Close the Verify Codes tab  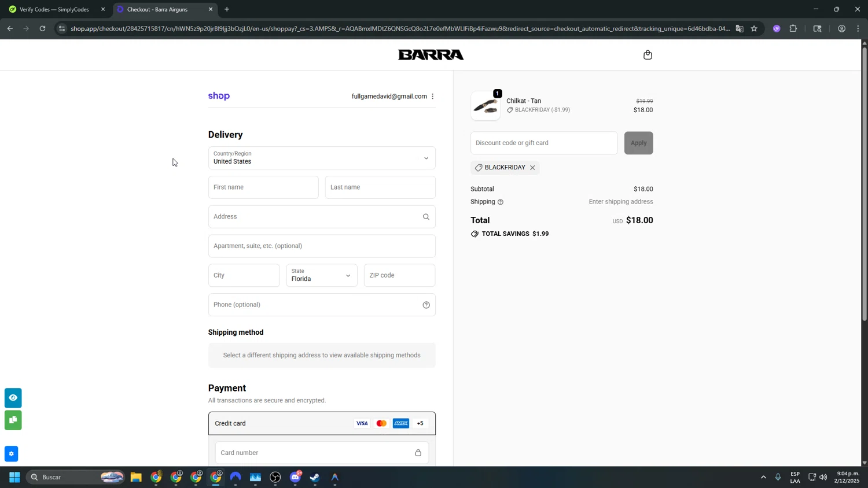(103, 9)
